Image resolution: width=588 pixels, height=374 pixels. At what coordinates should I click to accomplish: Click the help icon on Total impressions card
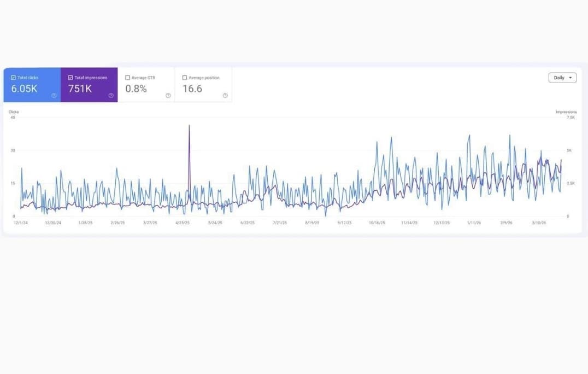111,96
